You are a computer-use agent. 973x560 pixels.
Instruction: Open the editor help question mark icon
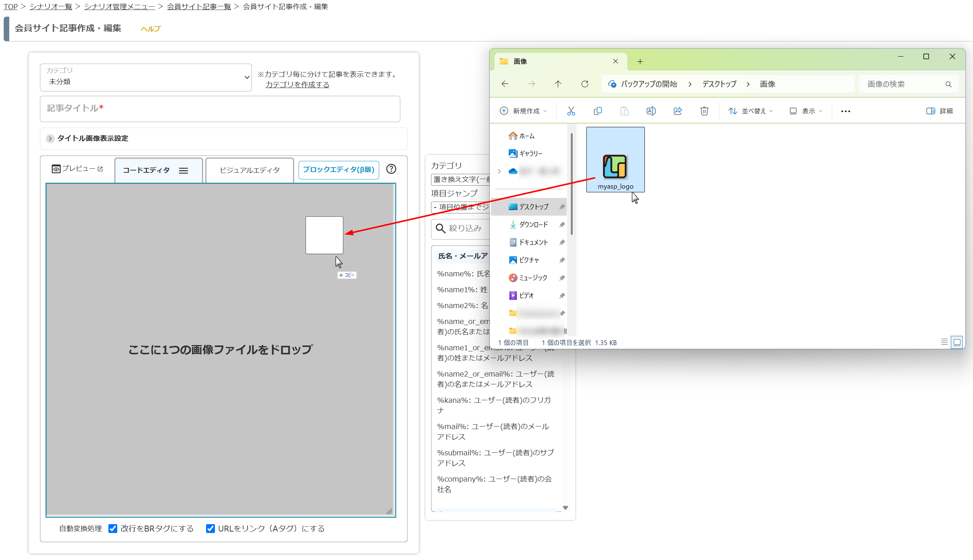tap(391, 169)
